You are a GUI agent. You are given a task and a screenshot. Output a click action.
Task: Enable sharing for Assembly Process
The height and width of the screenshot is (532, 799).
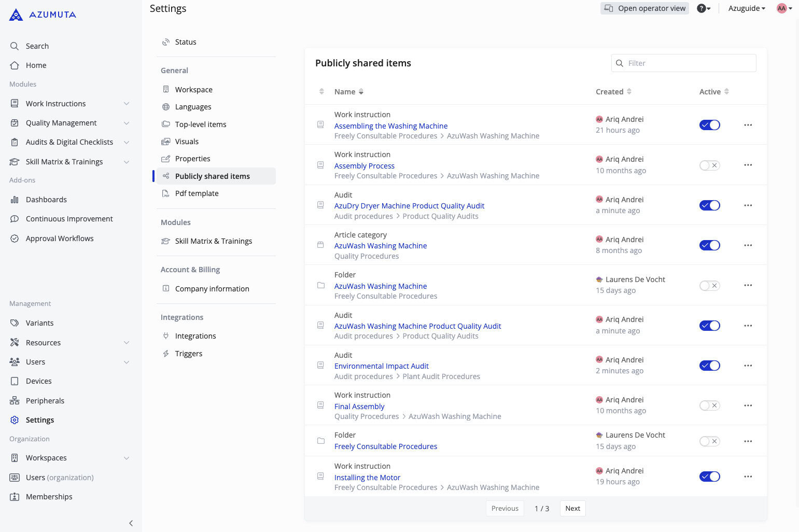[x=709, y=165]
